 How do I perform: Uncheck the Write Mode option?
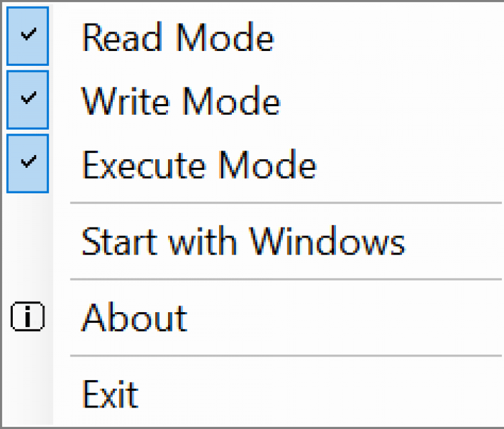click(180, 101)
